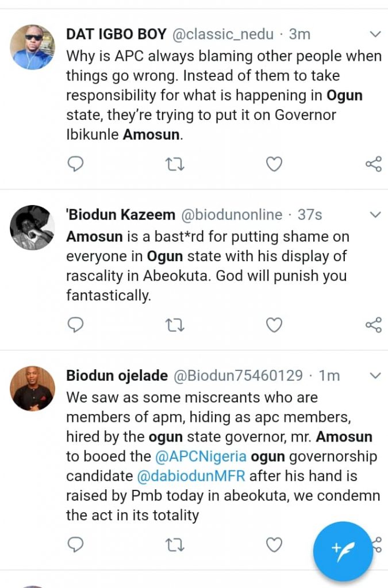View DAT IGBO BOY's profile picture
The height and width of the screenshot is (588, 388).
click(x=33, y=47)
